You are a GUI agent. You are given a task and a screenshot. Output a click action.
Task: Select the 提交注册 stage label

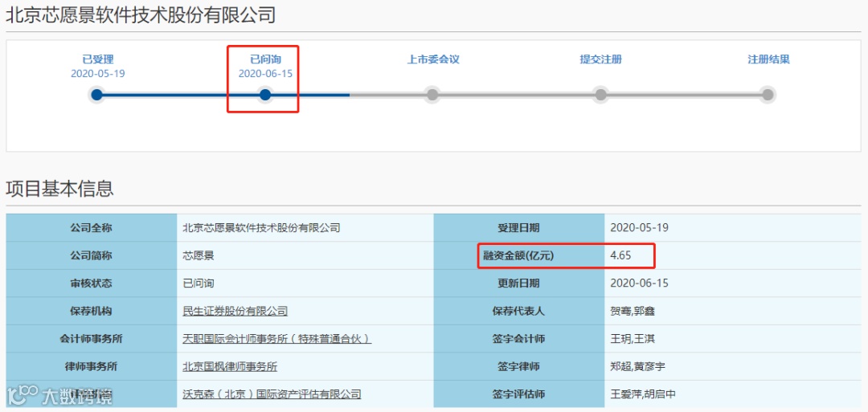[x=600, y=59]
